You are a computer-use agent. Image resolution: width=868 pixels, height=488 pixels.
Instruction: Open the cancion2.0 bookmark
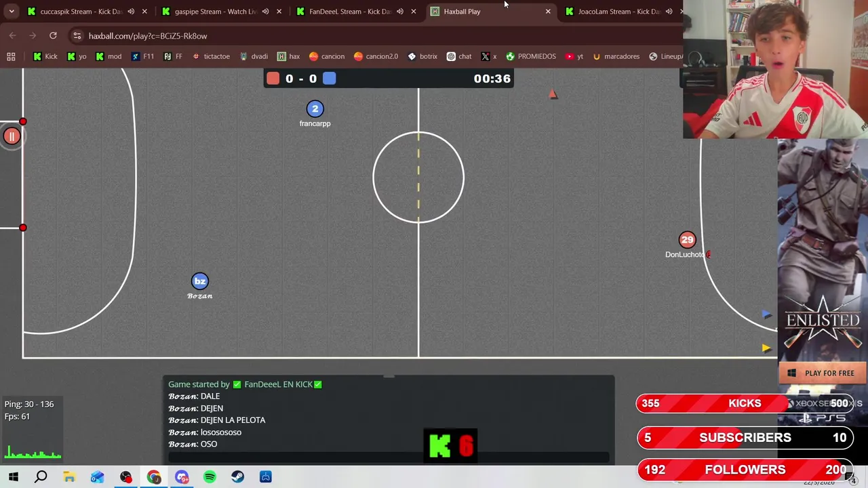pyautogui.click(x=376, y=56)
